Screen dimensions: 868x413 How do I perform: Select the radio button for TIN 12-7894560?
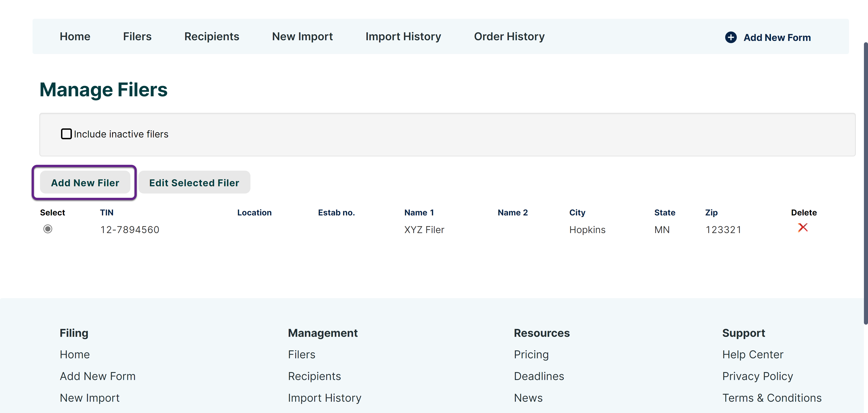(x=48, y=229)
